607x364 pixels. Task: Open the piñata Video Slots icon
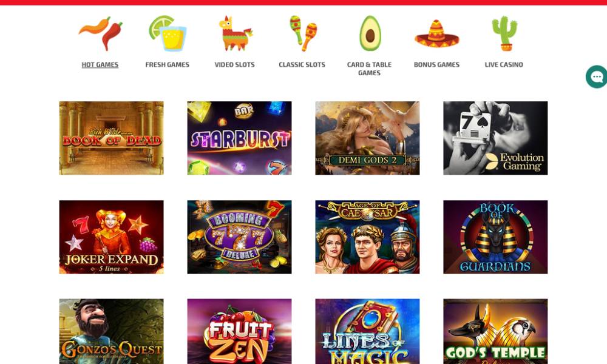pos(235,33)
